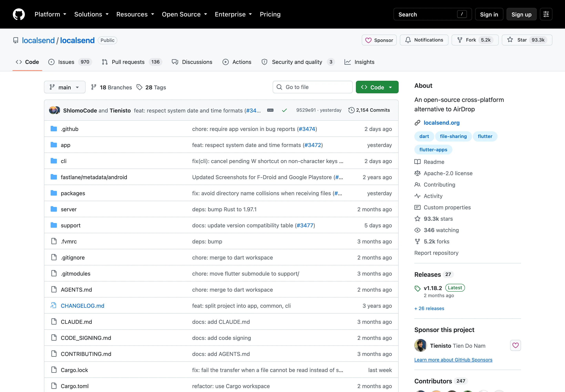
Task: Click the ShlomoCode commit author avatar
Action: click(x=53, y=110)
